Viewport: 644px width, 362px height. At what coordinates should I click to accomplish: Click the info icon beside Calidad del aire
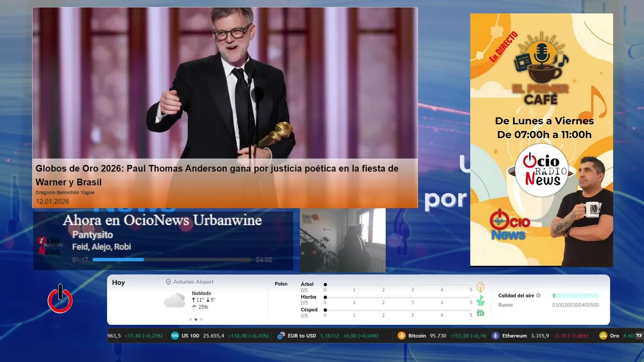point(538,296)
